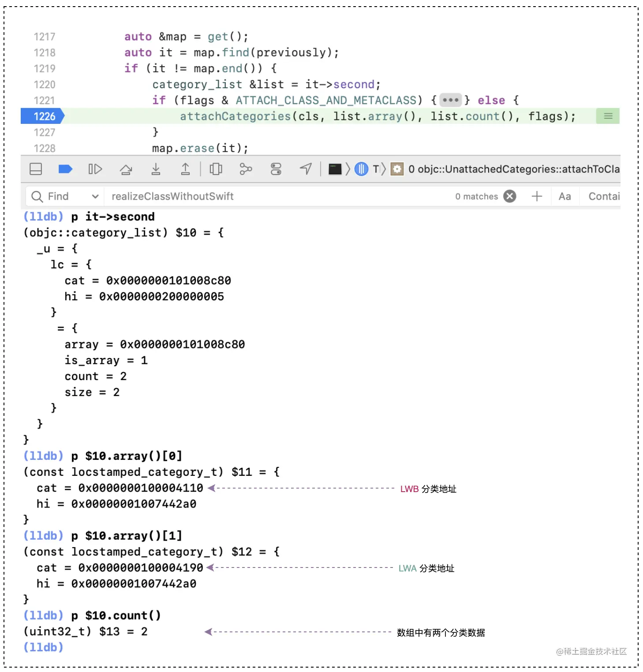Viewport: 643px width, 672px height.
Task: Click 'hi = 0x0000000200000005' console line
Action: [x=144, y=297]
